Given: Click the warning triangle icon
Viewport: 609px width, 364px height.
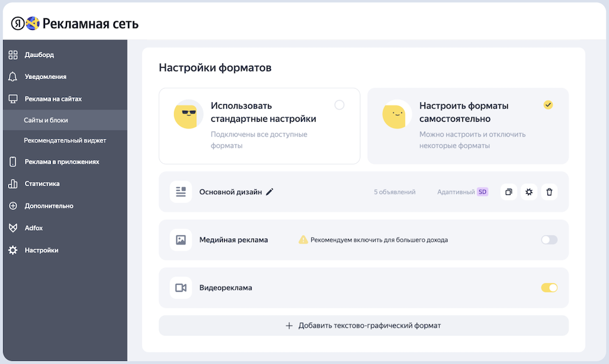Looking at the screenshot, I should tap(303, 240).
